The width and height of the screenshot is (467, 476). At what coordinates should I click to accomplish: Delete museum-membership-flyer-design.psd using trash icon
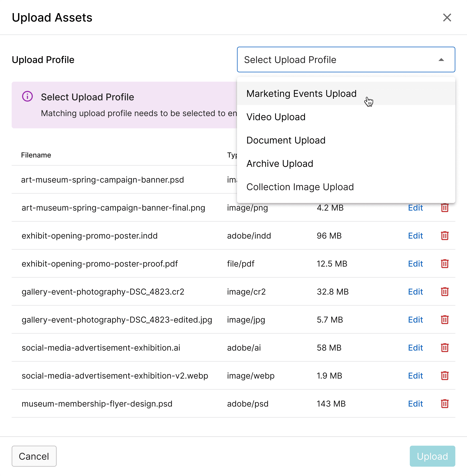point(444,404)
